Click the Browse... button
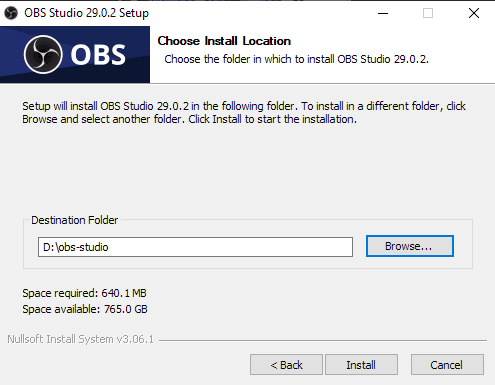 coord(410,246)
